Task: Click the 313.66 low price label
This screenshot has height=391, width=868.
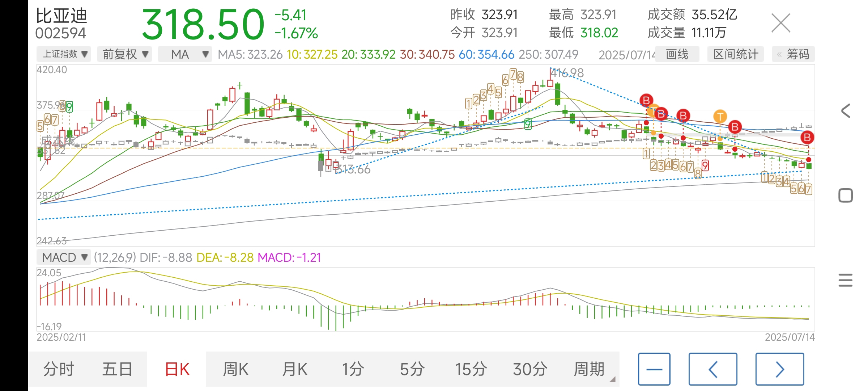Action: coord(353,169)
